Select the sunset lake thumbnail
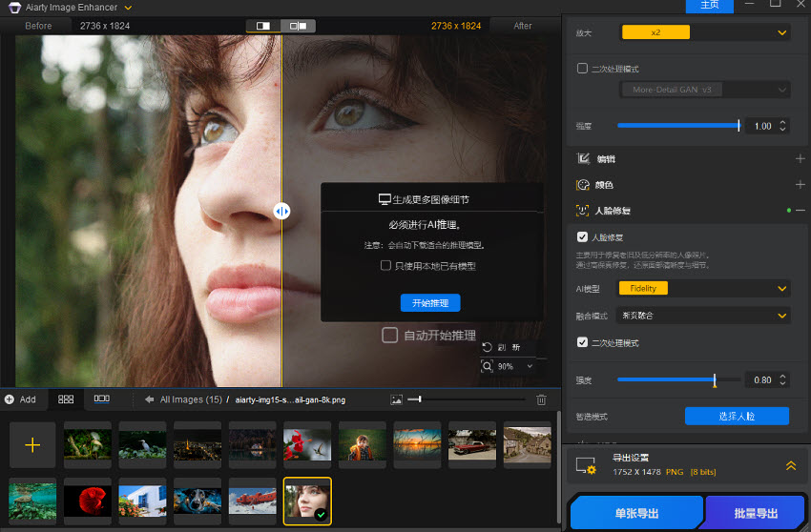 (x=417, y=444)
